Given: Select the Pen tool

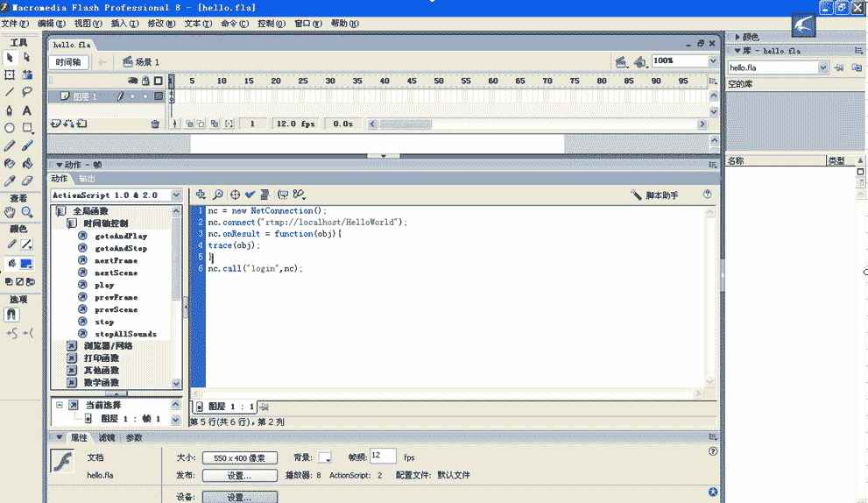Looking at the screenshot, I should point(10,110).
